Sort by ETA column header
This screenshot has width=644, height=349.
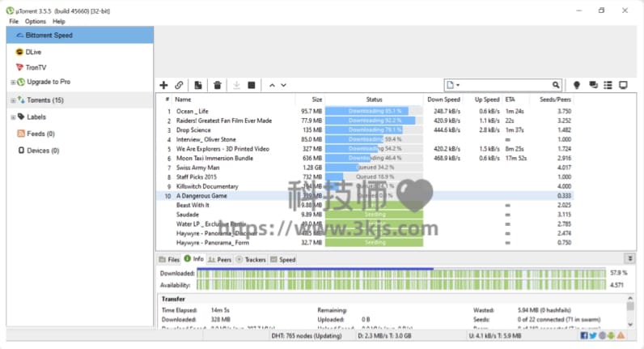coord(511,100)
